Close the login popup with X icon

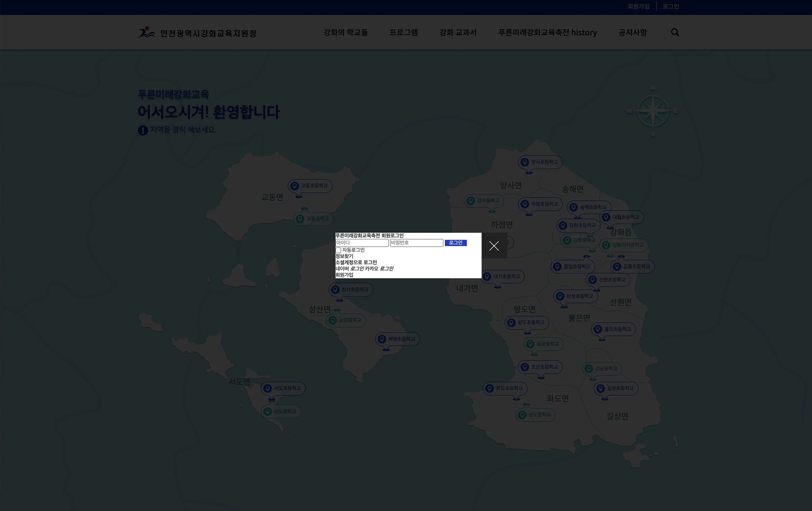494,246
